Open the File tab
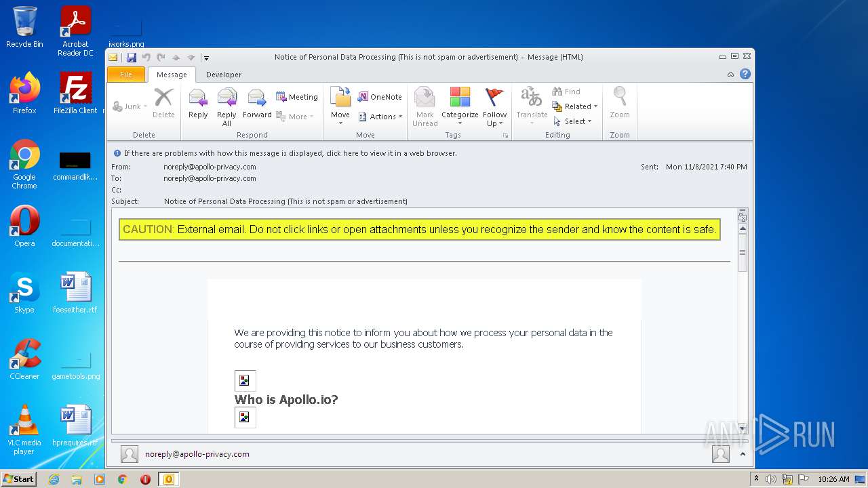Image resolution: width=868 pixels, height=488 pixels. coord(126,75)
